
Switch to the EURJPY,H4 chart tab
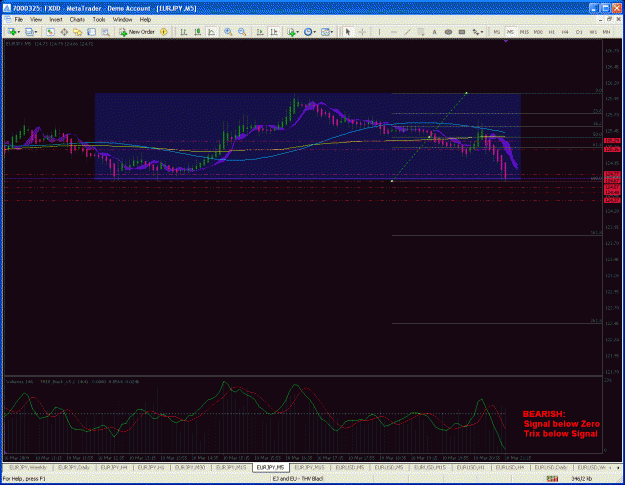[x=114, y=467]
